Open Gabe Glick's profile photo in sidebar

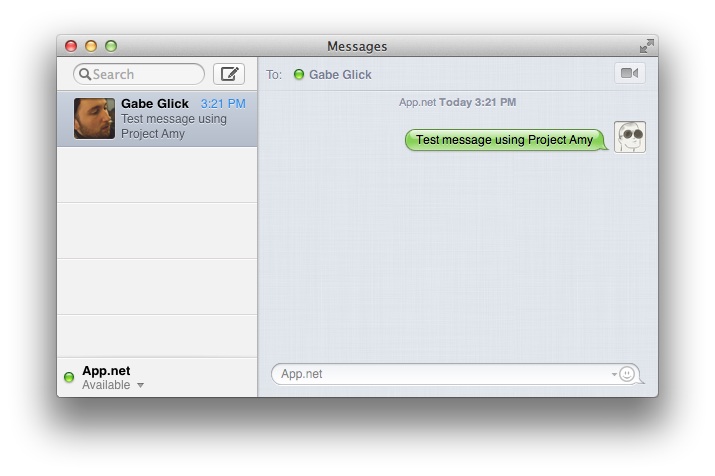tap(94, 118)
